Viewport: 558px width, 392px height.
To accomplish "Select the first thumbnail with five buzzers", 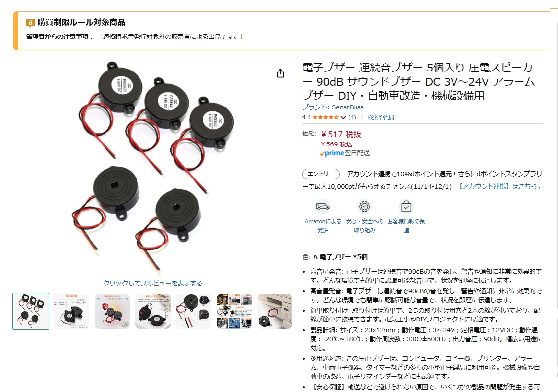I will click(31, 311).
